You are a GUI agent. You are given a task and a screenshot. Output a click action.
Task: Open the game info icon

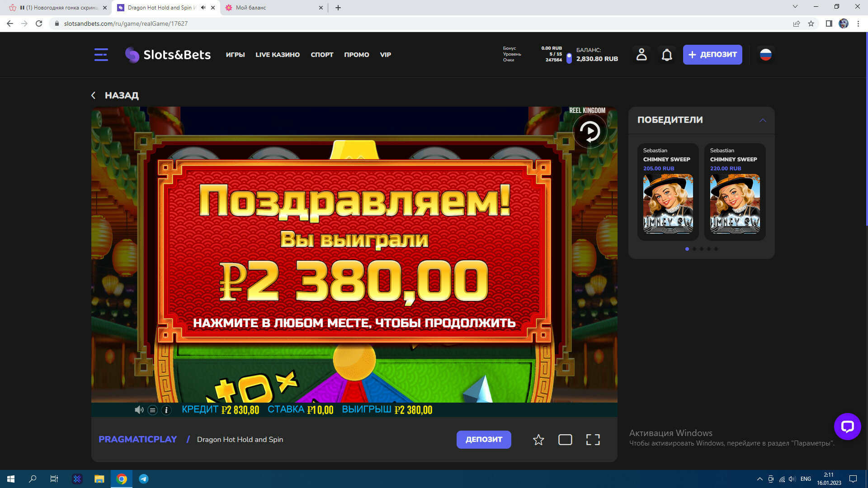coord(166,410)
